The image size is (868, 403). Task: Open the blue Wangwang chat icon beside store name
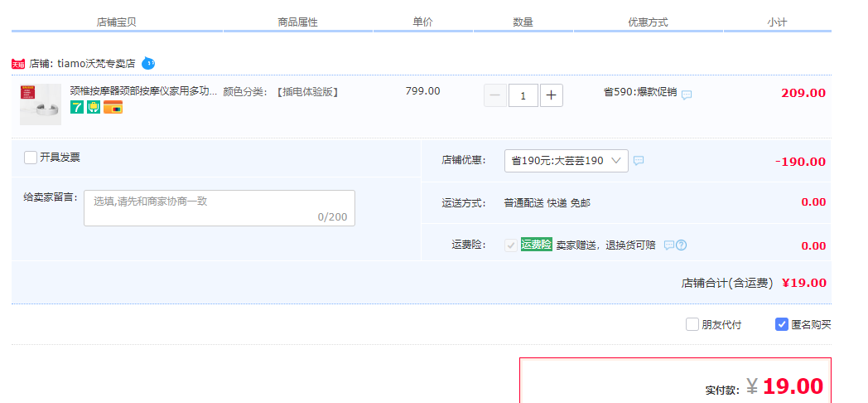pyautogui.click(x=148, y=63)
